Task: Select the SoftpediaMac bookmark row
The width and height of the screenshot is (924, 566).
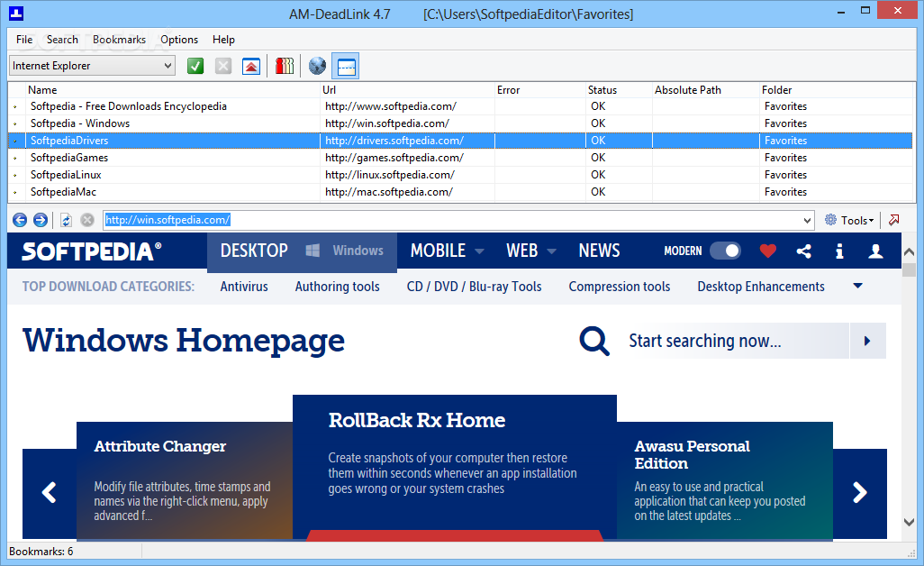Action: coord(459,192)
